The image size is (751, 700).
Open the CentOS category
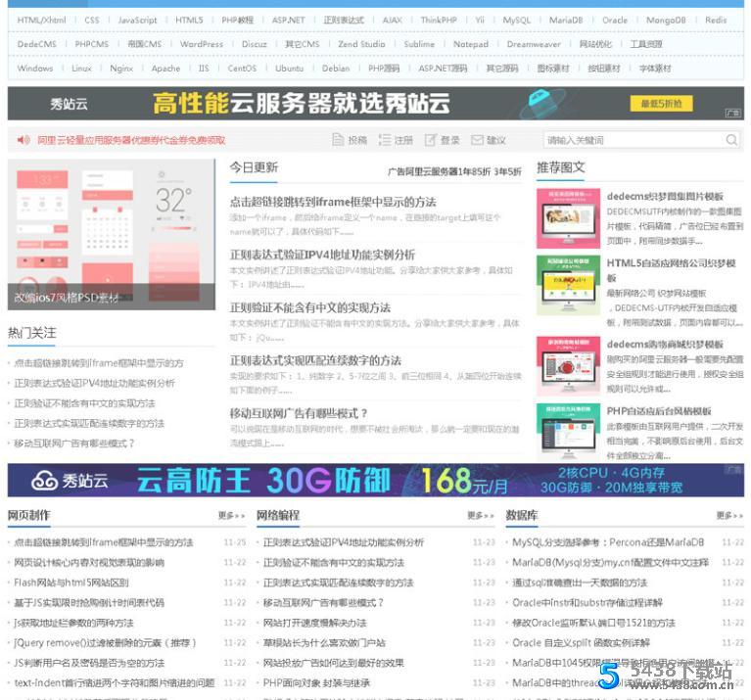tap(242, 69)
